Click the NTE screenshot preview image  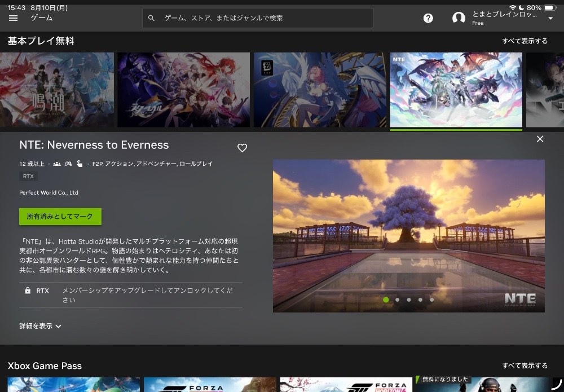tap(408, 236)
